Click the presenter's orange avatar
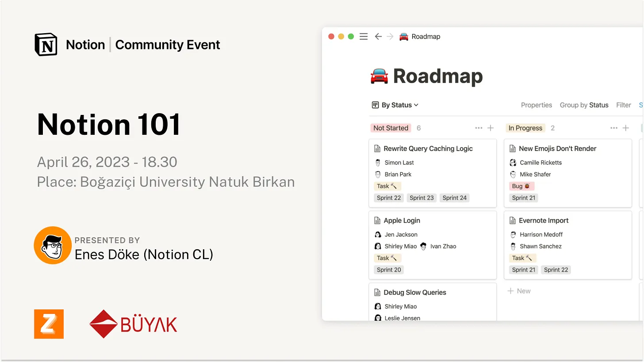644x362 pixels. coord(53,245)
